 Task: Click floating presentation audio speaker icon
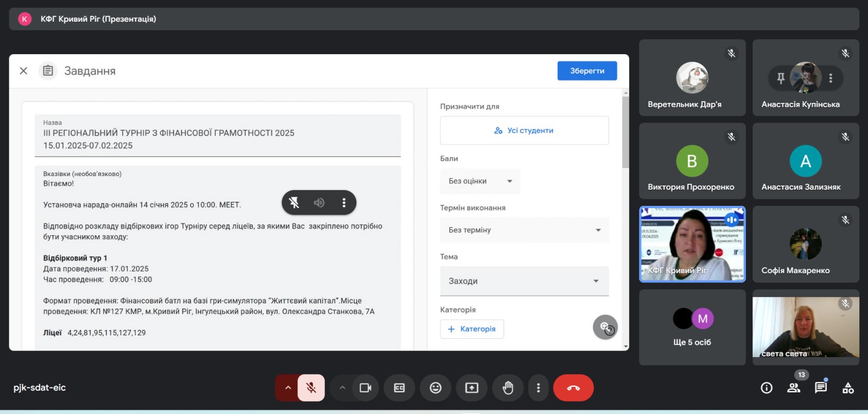(319, 203)
